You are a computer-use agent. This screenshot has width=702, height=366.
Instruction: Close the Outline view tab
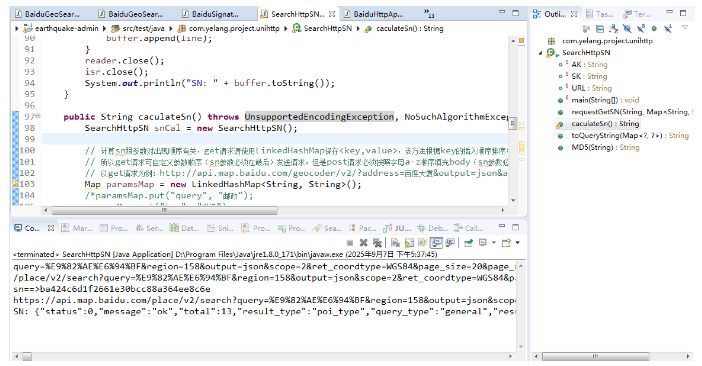(x=574, y=14)
